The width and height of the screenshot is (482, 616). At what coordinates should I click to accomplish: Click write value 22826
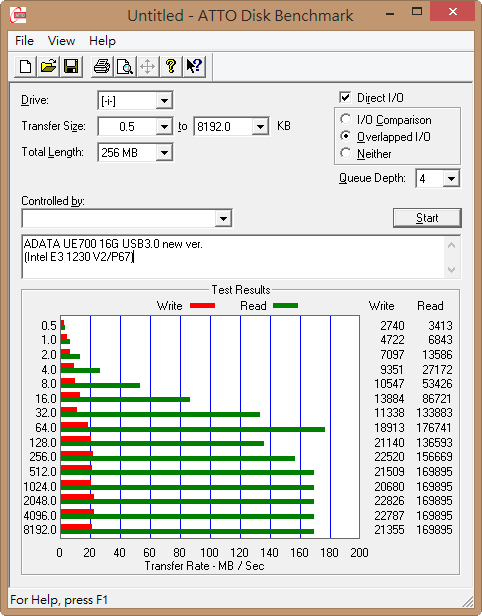pos(389,501)
